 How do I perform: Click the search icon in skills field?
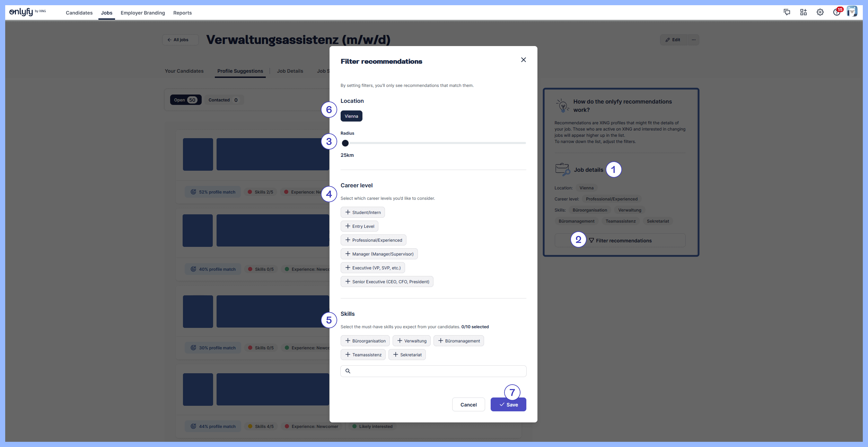pos(348,371)
